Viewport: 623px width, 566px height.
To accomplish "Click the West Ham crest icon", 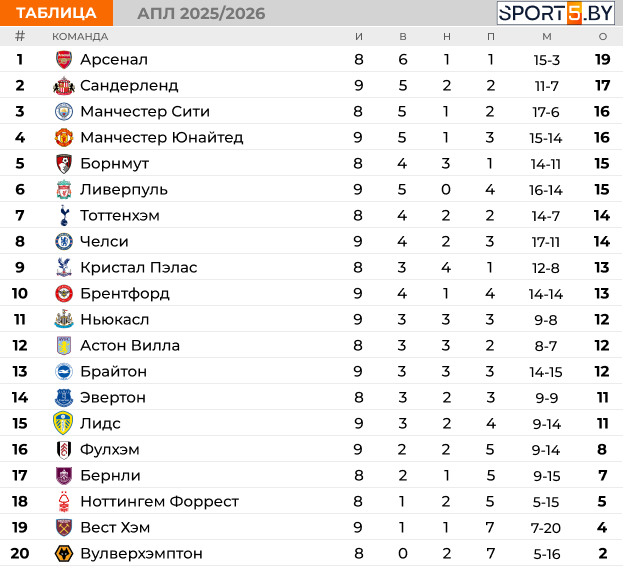I will [64, 527].
